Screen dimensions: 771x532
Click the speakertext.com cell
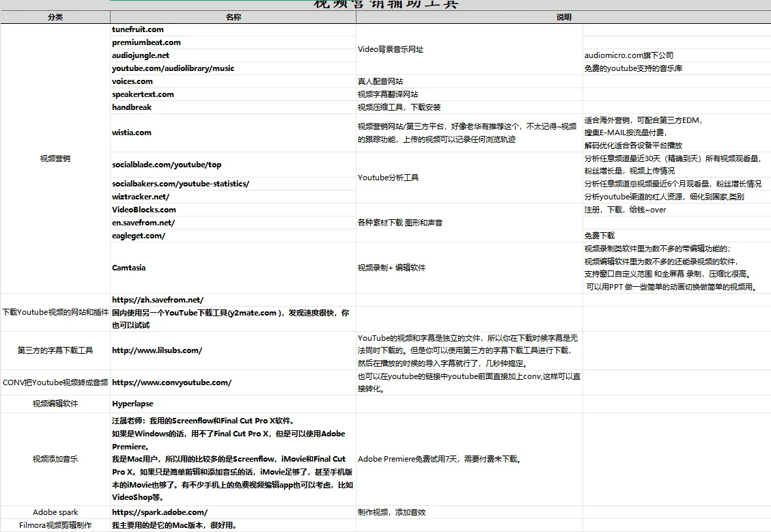pyautogui.click(x=233, y=94)
